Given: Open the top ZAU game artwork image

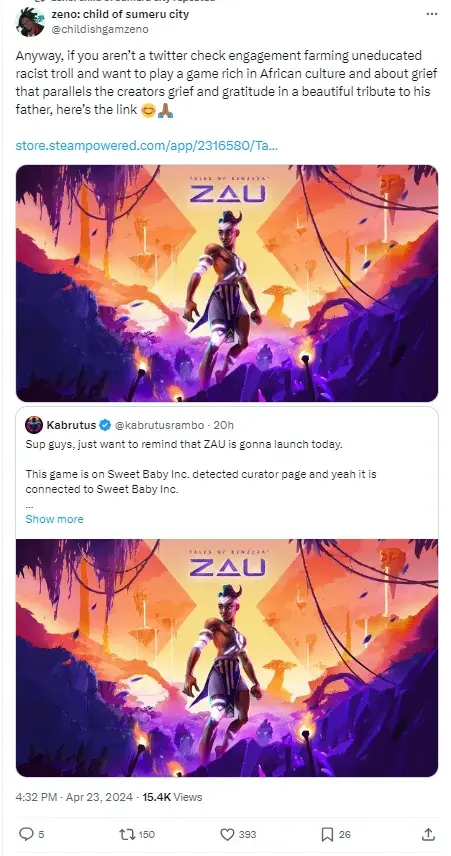Looking at the screenshot, I should click(x=227, y=283).
